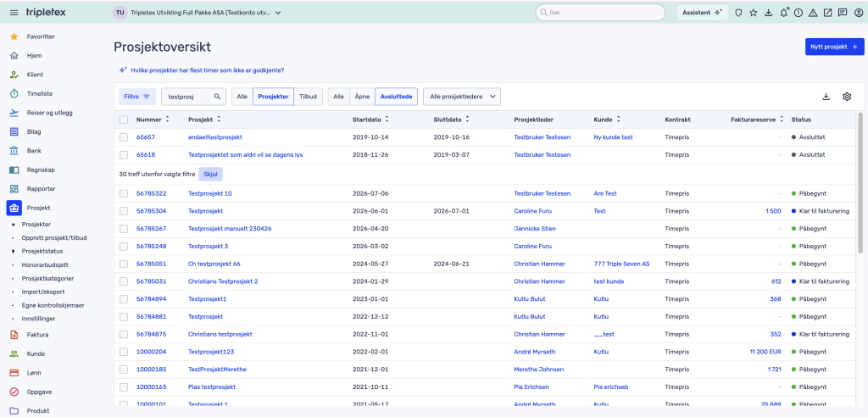The height and width of the screenshot is (417, 868).
Task: Download the project list via export icon
Action: [826, 97]
